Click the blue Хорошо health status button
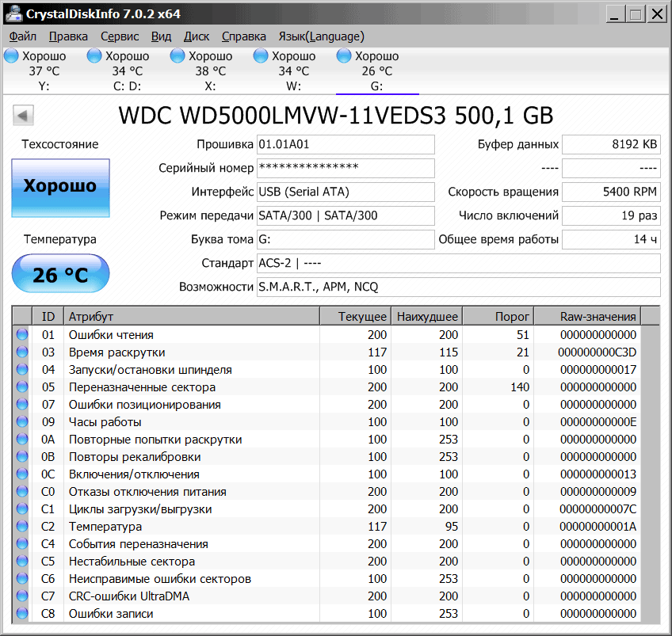 [60, 187]
